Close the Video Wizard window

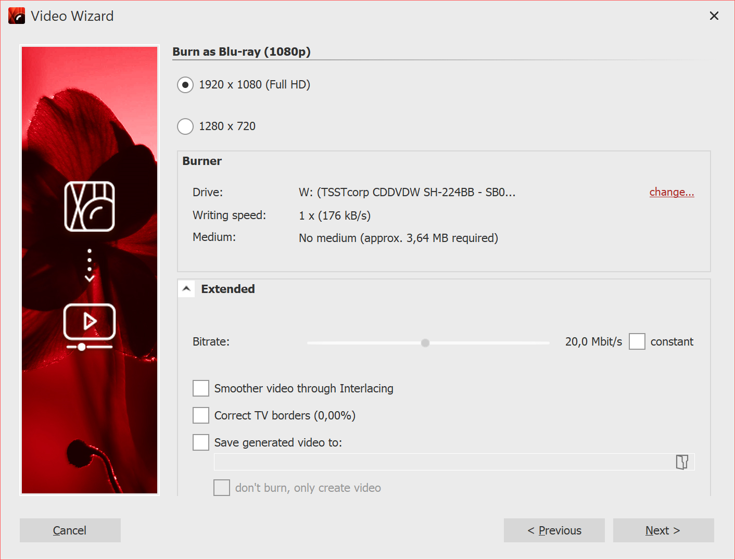pyautogui.click(x=714, y=16)
